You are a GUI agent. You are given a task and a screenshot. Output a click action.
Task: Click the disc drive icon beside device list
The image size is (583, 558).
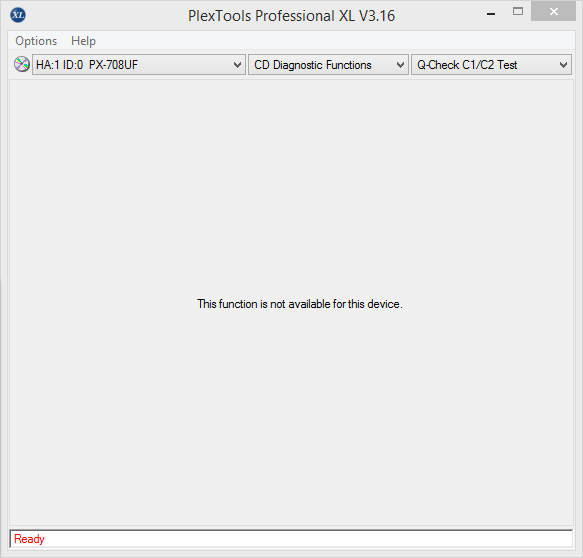(x=22, y=64)
